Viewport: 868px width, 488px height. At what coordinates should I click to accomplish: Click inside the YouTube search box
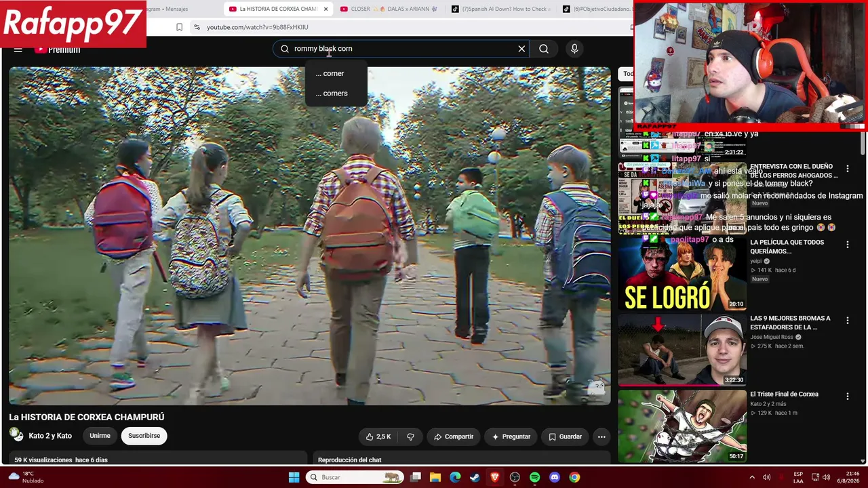[401, 49]
